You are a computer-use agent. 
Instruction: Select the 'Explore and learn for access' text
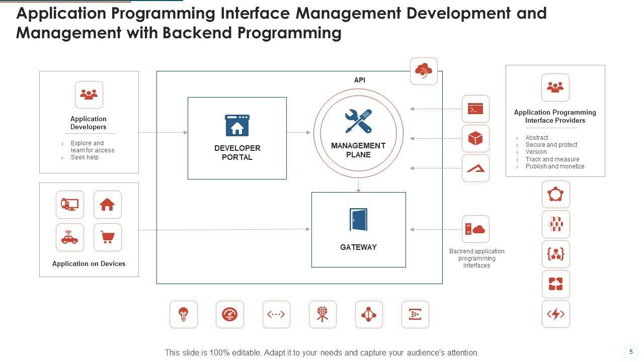click(92, 147)
